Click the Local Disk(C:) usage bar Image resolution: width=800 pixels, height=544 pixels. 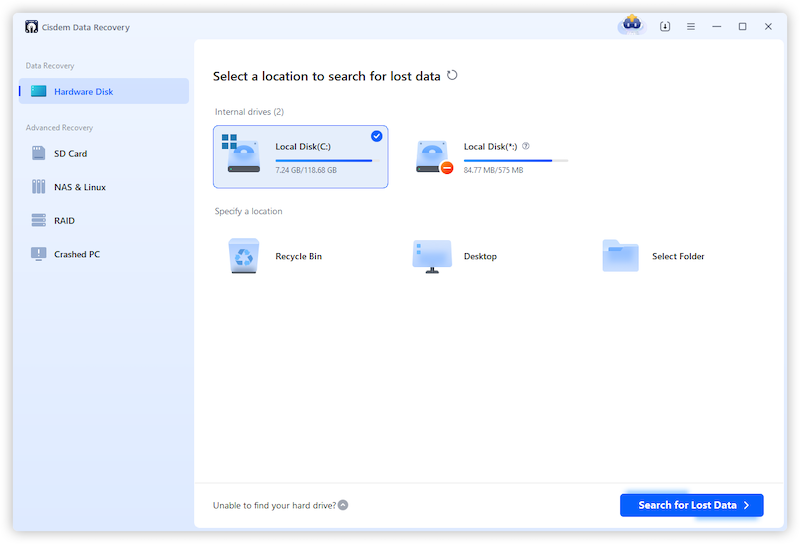pos(327,161)
